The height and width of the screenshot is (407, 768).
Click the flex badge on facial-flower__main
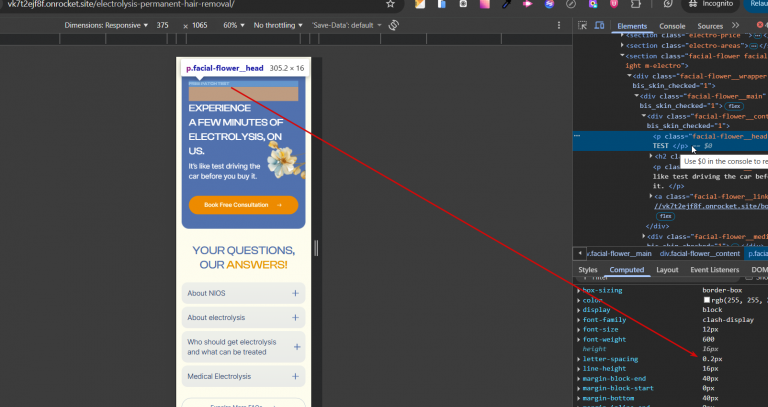click(x=734, y=106)
